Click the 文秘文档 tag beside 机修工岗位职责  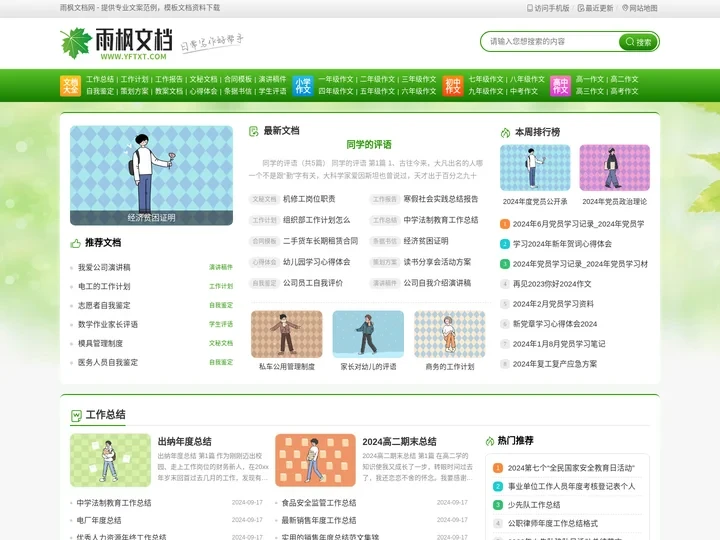tap(264, 199)
